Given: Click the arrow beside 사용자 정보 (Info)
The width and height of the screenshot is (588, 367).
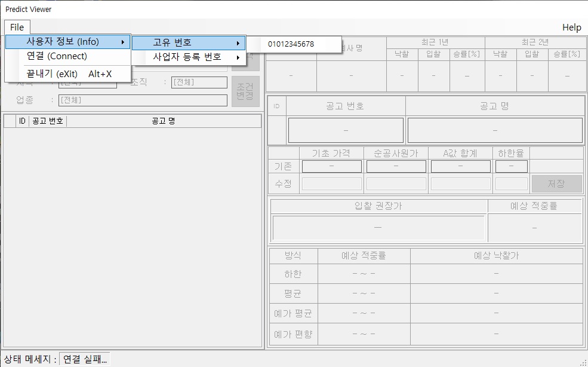Looking at the screenshot, I should 123,42.
